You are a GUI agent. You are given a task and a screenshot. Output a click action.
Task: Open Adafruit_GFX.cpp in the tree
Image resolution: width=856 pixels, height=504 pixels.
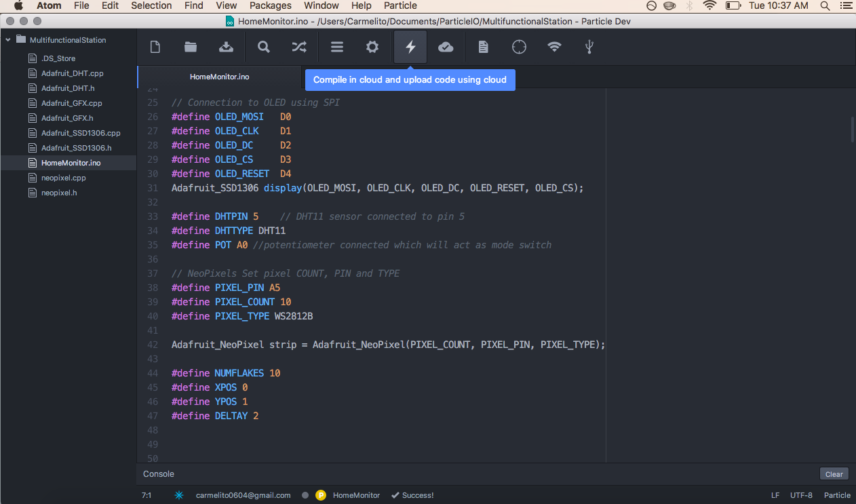71,103
